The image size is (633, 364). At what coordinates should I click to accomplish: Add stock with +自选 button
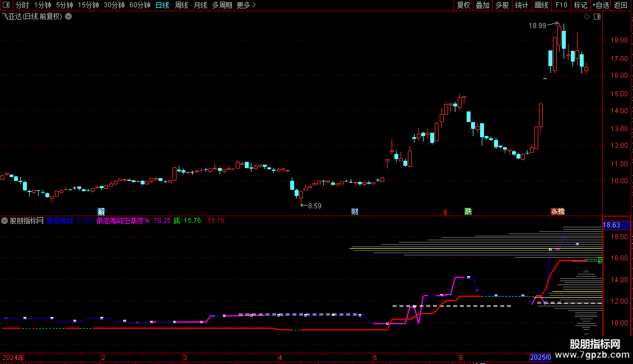click(601, 5)
